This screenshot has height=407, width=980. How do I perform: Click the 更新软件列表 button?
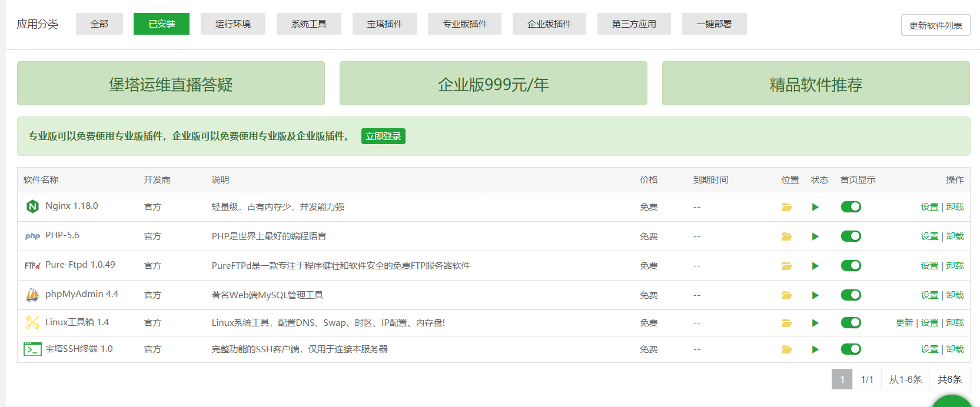point(936,25)
